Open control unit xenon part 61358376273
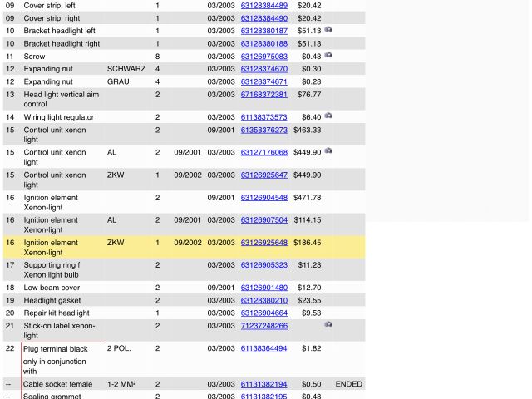Viewport: 532px width, 399px height. [264, 130]
